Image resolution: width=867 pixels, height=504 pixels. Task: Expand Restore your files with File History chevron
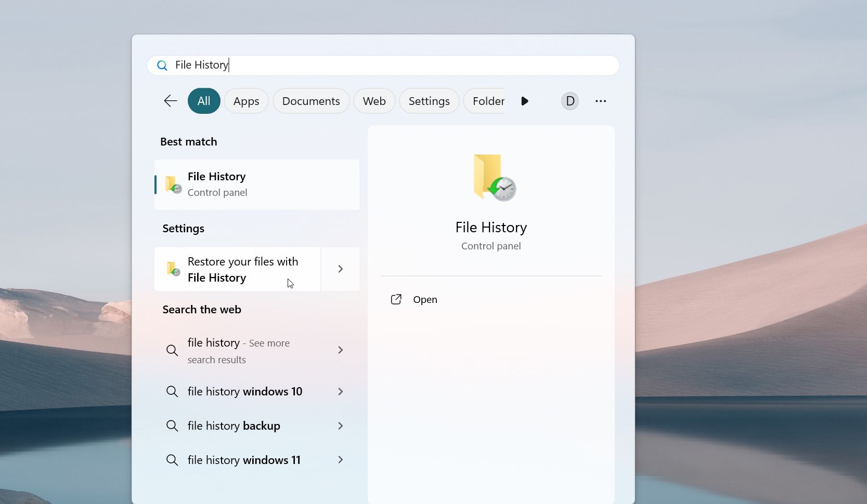point(341,269)
